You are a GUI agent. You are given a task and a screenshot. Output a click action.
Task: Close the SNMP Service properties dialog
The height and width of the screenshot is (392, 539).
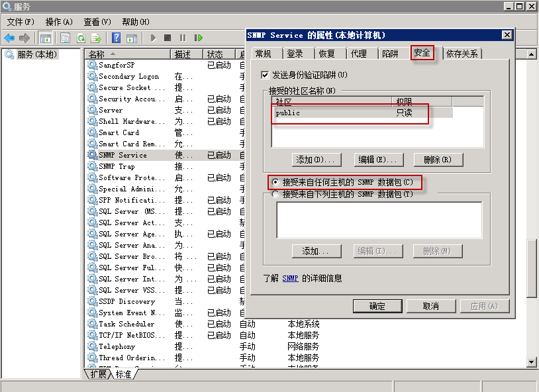(507, 35)
